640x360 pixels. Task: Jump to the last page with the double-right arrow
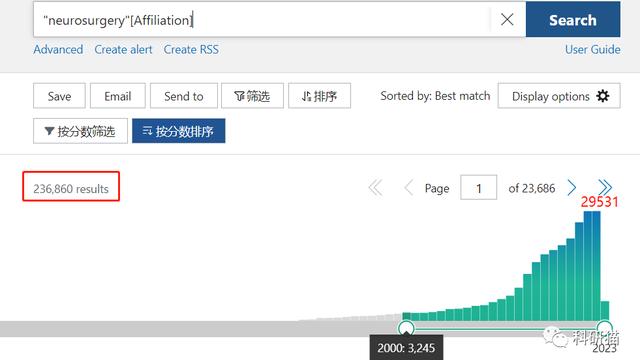[x=605, y=188]
